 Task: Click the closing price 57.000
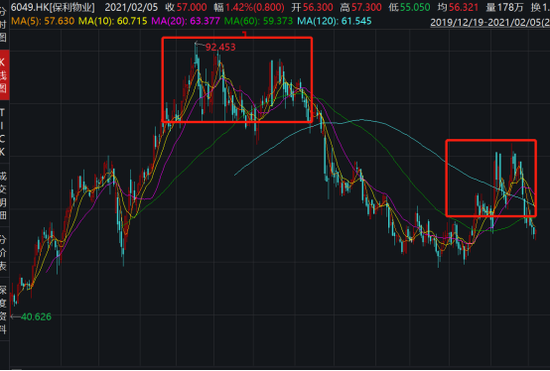[x=192, y=7]
